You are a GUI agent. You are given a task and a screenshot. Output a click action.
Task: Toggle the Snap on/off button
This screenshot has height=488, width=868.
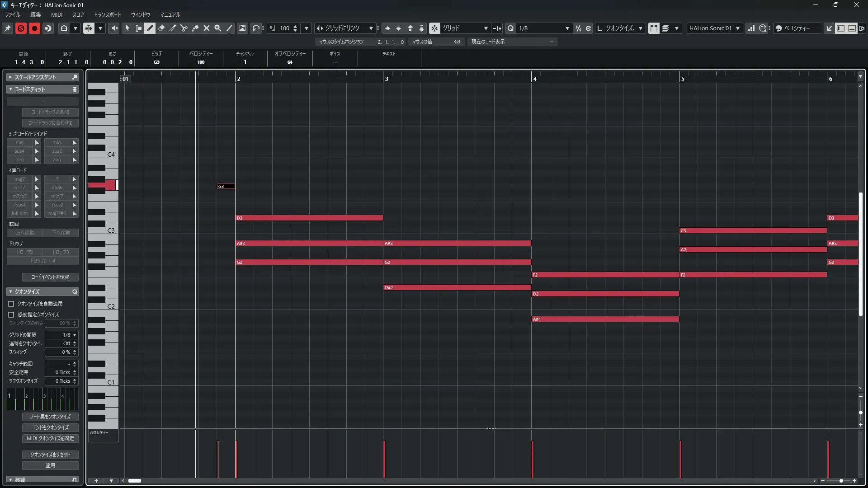point(434,28)
